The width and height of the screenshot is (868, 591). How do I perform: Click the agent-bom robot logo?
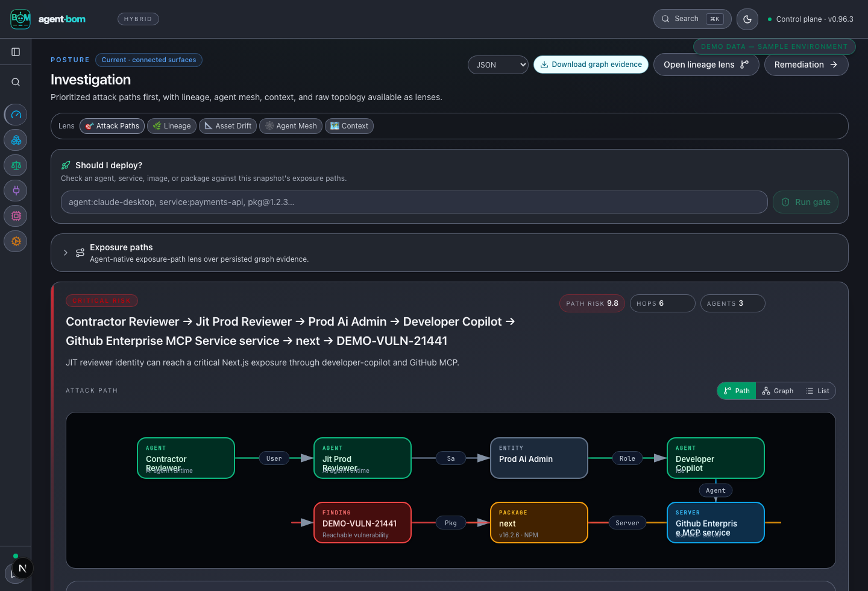pos(20,19)
